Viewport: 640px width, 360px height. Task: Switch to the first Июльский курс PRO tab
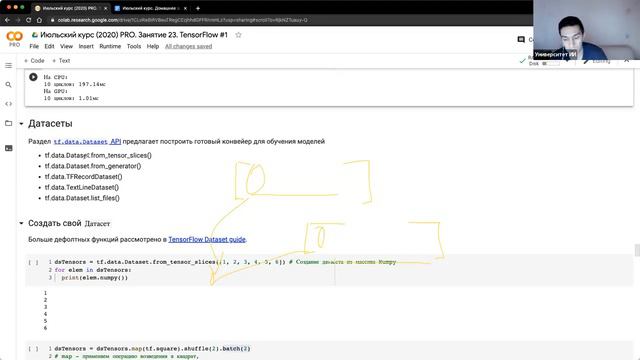coord(70,8)
